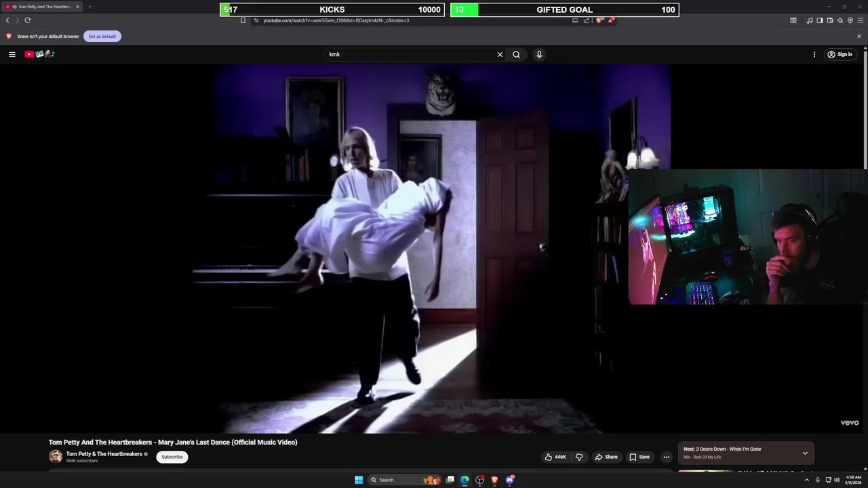Open the channel avatar image
The height and width of the screenshot is (488, 868).
coord(56,457)
